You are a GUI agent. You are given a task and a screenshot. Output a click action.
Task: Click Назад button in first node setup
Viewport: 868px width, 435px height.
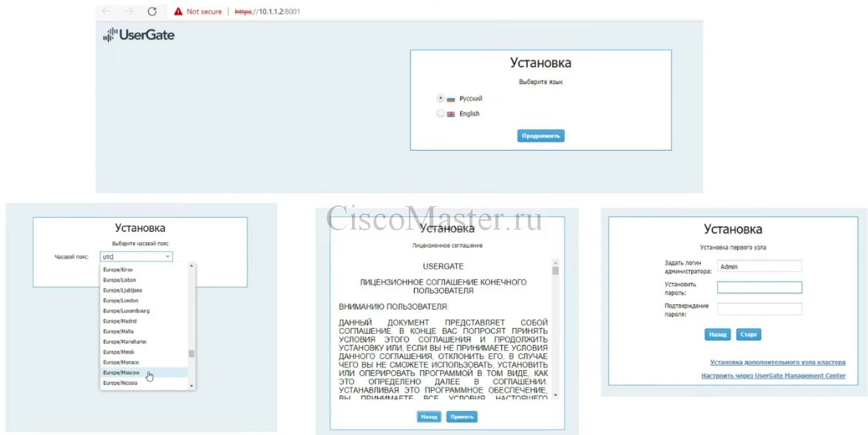tap(718, 335)
